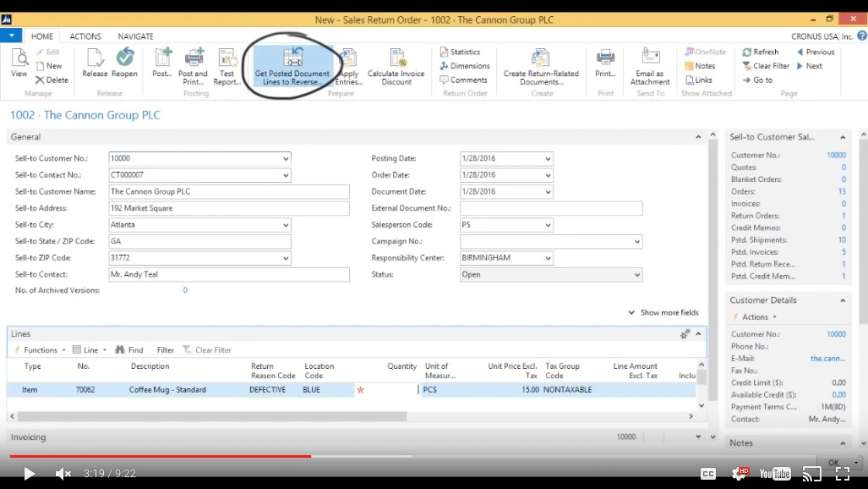Click Filter in Lines toolbar
Viewport: 868px width, 489px height.
pyautogui.click(x=165, y=350)
